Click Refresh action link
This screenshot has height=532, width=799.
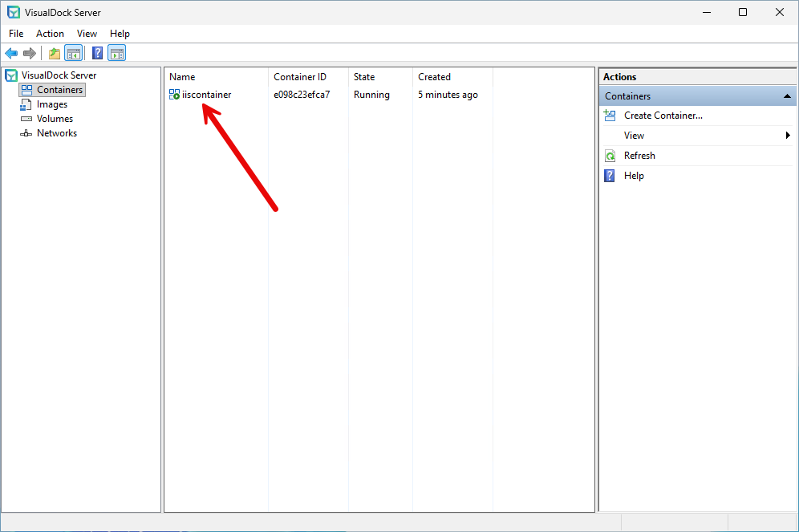[639, 156]
